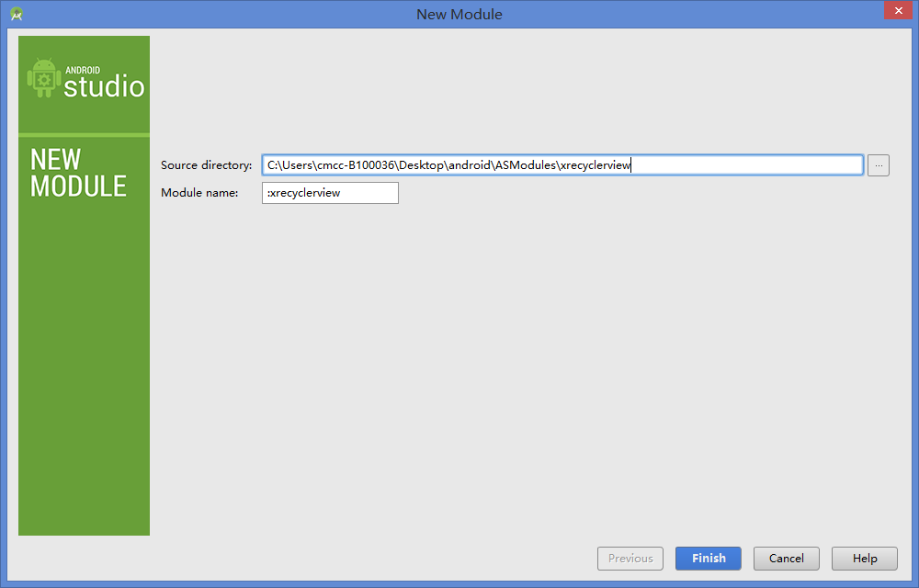Viewport: 919px width, 588px height.
Task: Click the 'Module name:' label
Action: 199,193
